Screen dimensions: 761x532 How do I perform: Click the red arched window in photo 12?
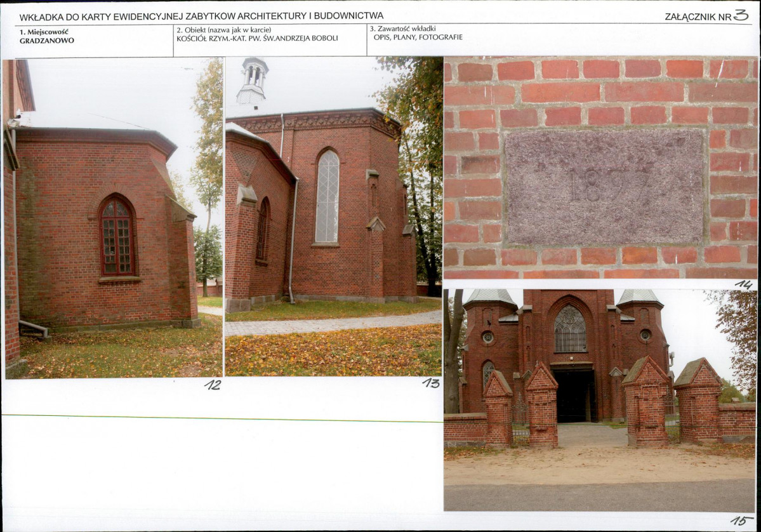117,236
